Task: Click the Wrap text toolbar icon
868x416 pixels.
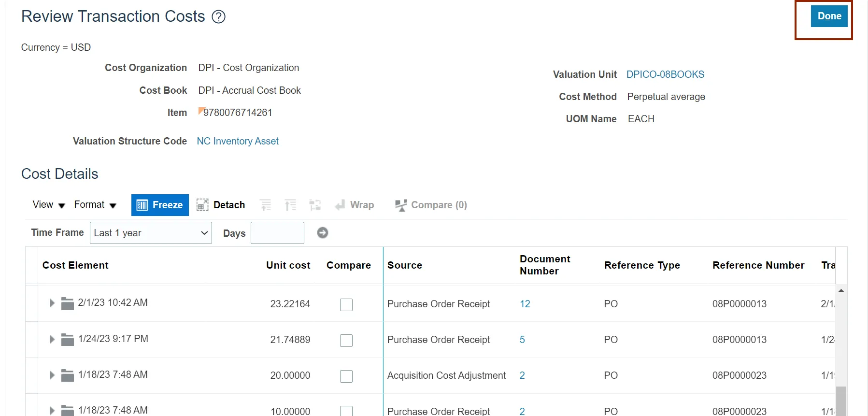Action: tap(355, 205)
